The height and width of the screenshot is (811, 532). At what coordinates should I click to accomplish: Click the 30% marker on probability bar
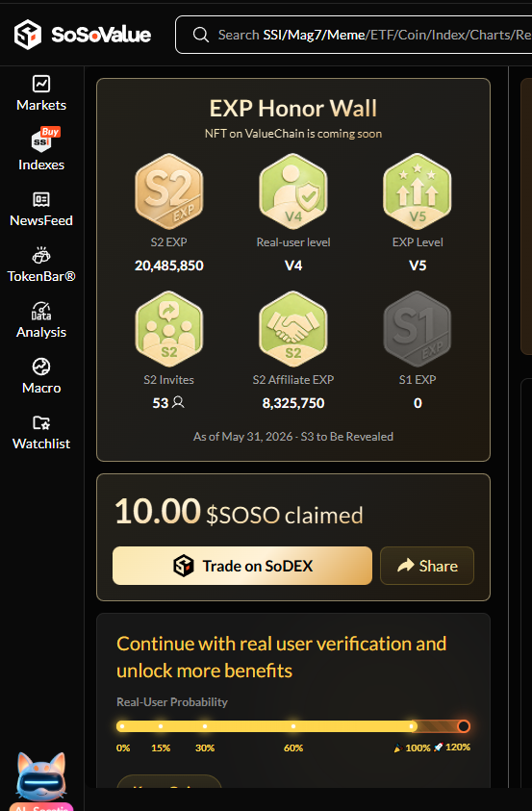(x=205, y=726)
